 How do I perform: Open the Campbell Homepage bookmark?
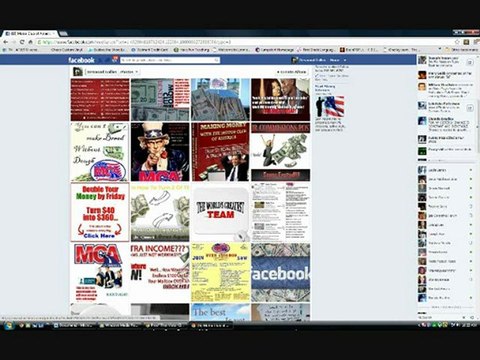[275, 50]
